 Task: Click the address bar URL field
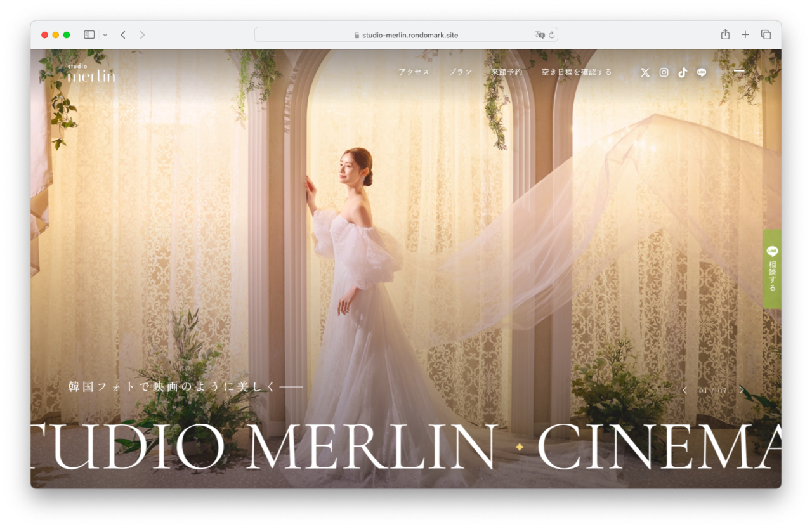pos(406,35)
